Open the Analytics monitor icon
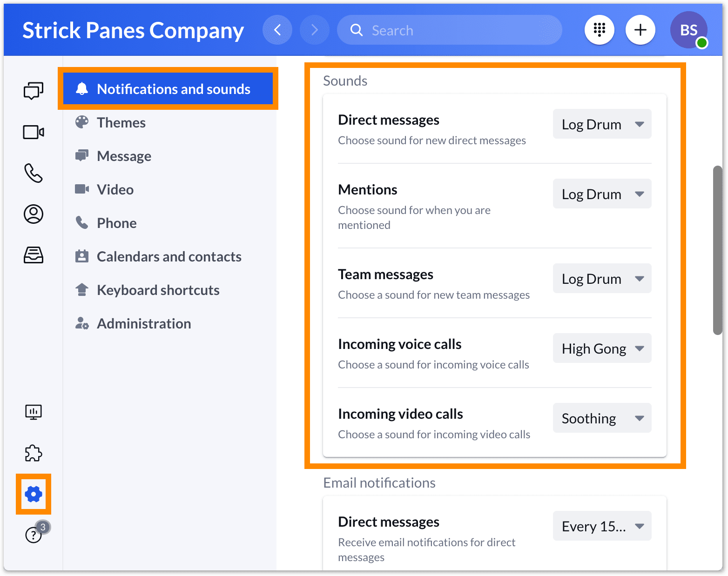728x576 pixels. (x=33, y=412)
